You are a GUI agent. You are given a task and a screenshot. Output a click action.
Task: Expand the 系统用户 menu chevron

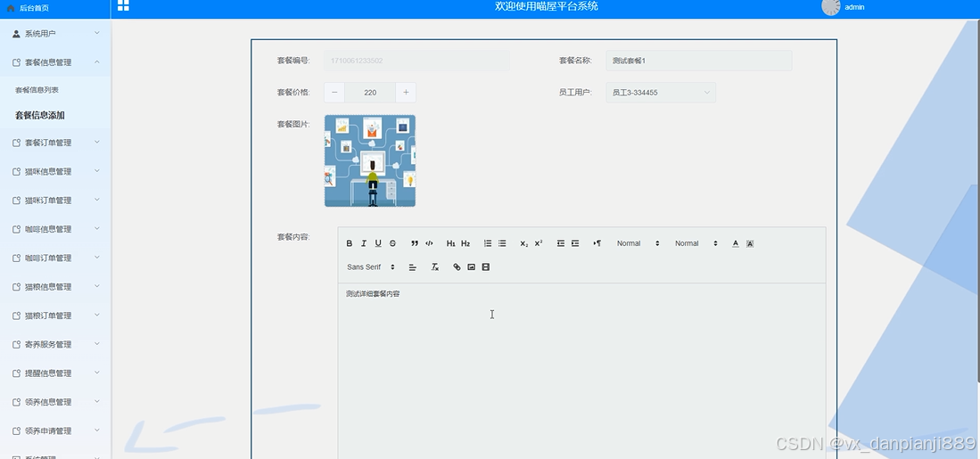[97, 33]
